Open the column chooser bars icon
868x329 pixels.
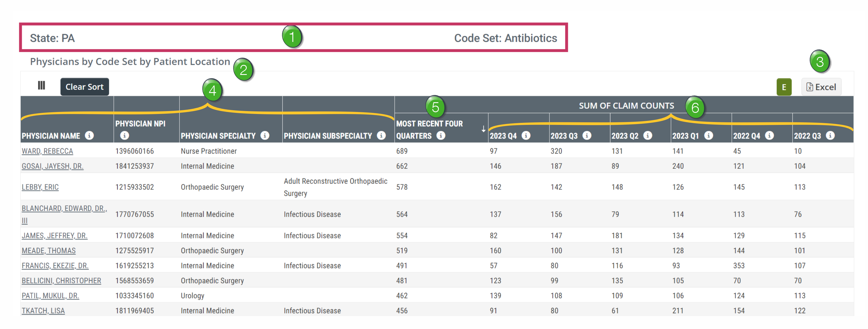41,86
